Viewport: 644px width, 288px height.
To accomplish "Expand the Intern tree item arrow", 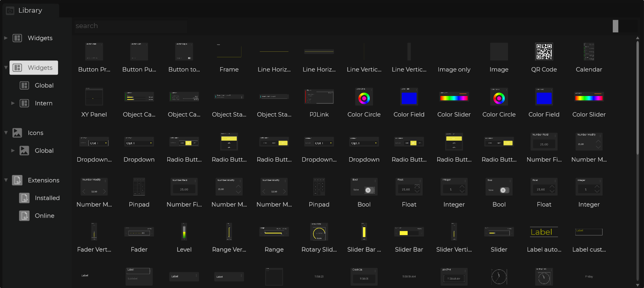I will pyautogui.click(x=13, y=103).
